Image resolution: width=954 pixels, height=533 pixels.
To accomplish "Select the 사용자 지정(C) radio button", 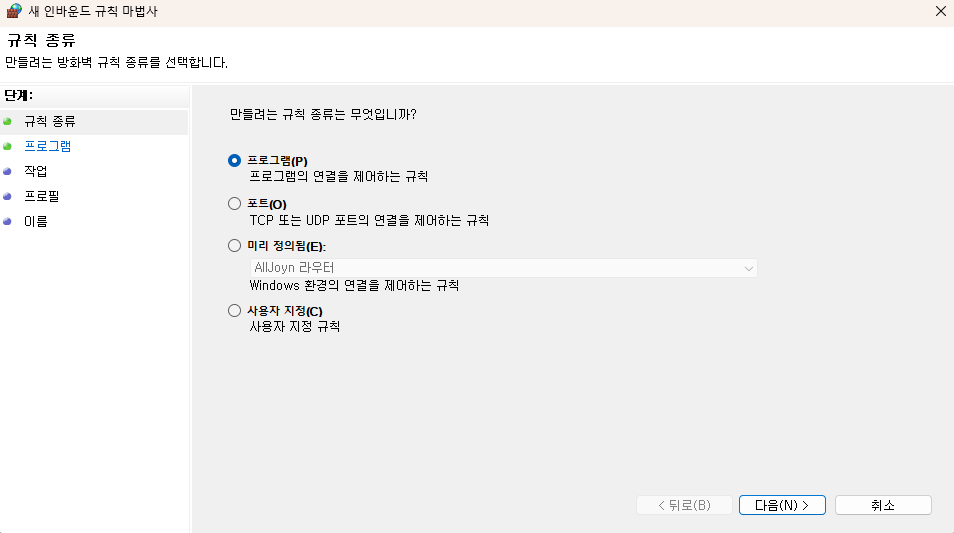I will coord(234,311).
